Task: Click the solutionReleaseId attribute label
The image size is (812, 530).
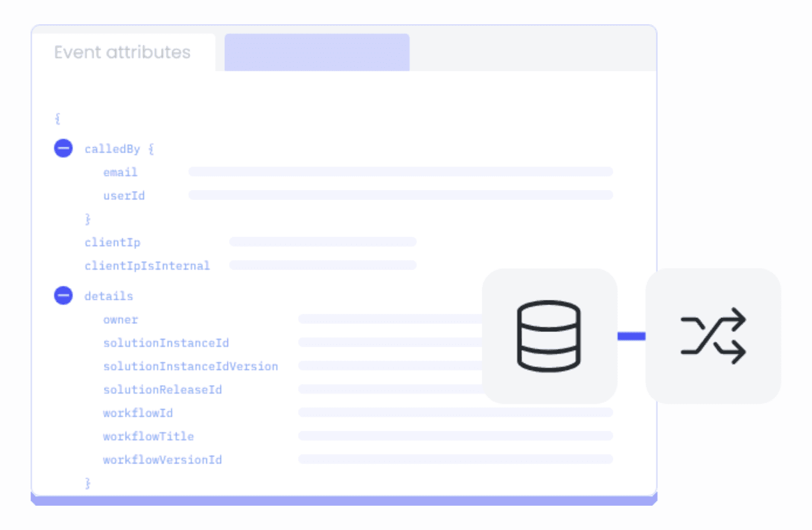Action: [x=162, y=390]
